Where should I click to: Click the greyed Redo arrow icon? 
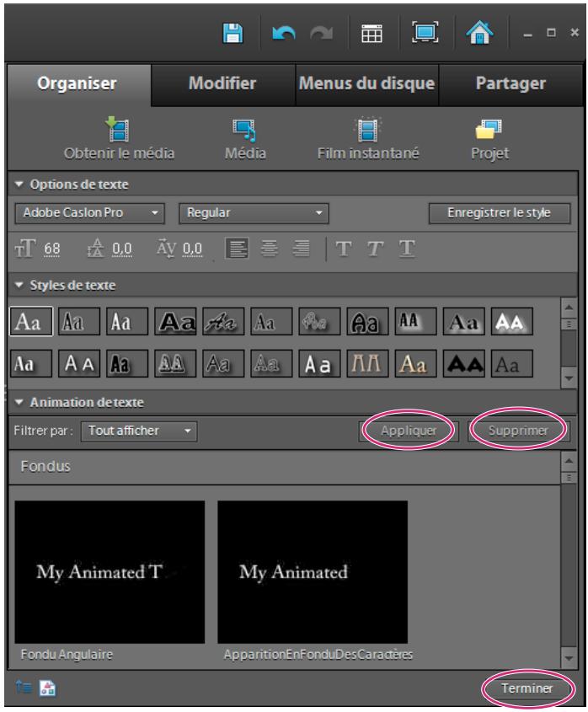coord(321,34)
